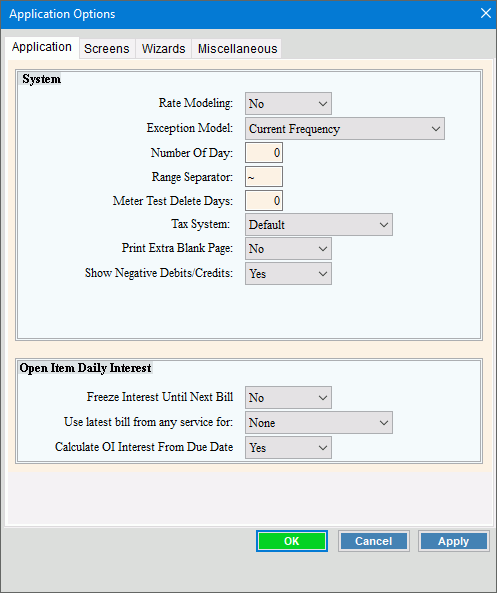Expand Freeze Interest Until Next Bill dropdown
Screen dimensions: 497x593
[x=288, y=397]
